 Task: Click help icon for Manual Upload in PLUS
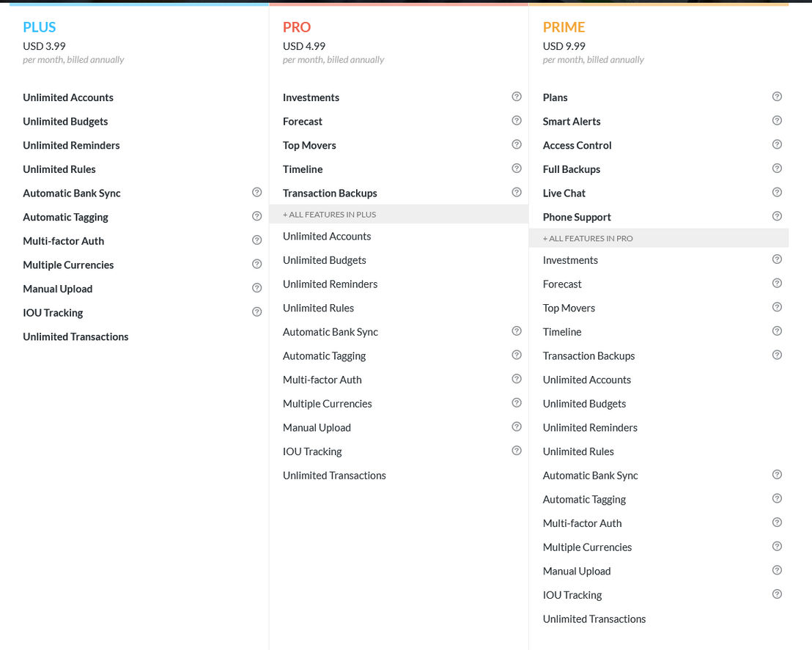tap(256, 288)
